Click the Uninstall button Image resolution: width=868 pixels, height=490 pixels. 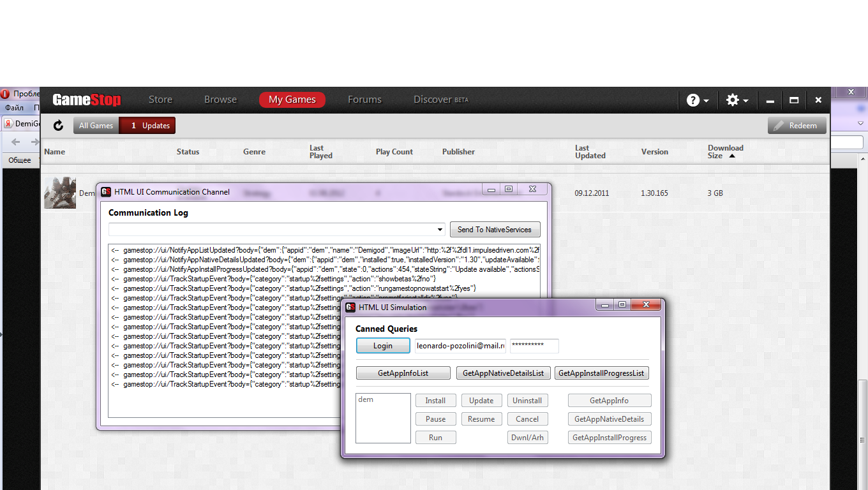click(x=527, y=401)
